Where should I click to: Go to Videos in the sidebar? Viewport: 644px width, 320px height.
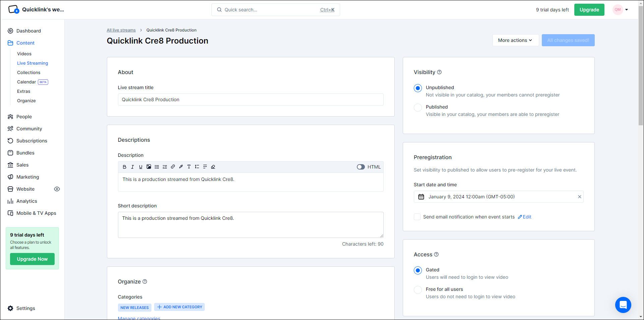(24, 54)
